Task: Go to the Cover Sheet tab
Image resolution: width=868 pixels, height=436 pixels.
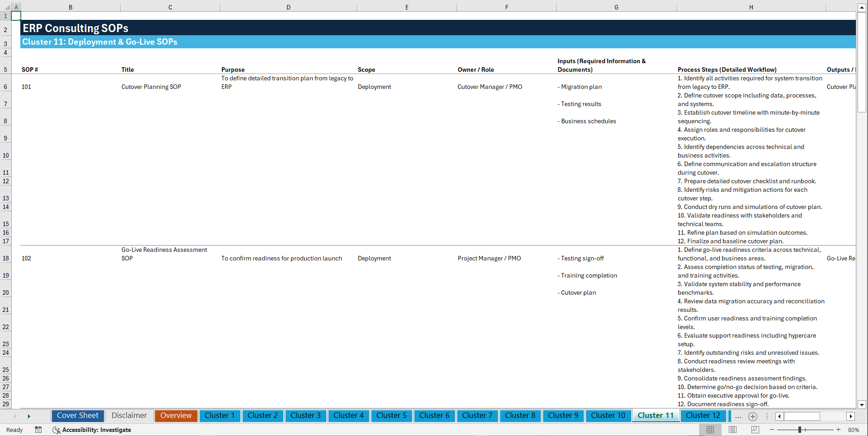Action: click(x=77, y=416)
